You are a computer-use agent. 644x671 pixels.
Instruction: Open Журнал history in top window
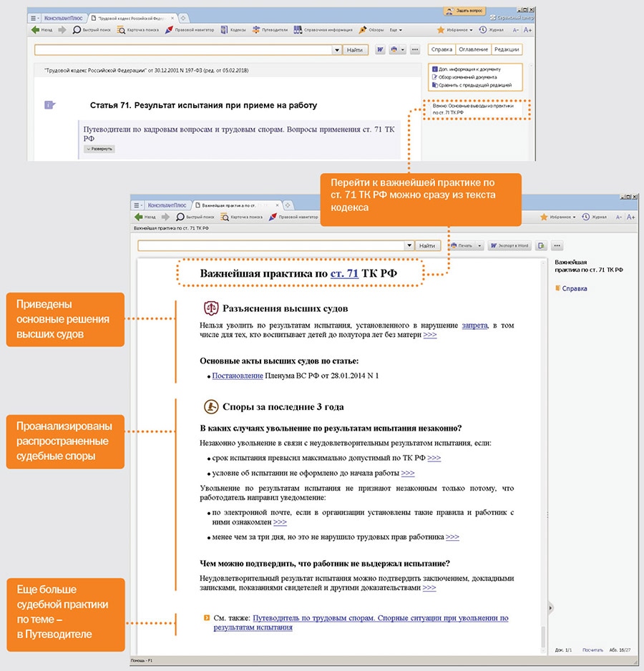[x=491, y=30]
